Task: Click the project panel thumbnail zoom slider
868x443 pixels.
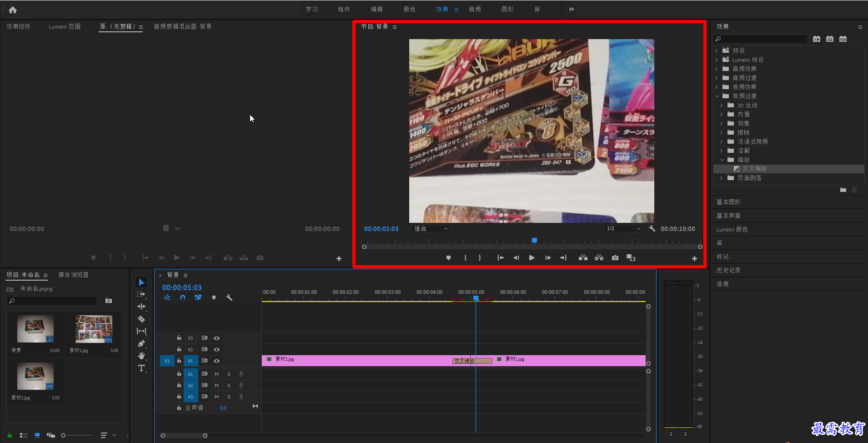Action: [77, 435]
